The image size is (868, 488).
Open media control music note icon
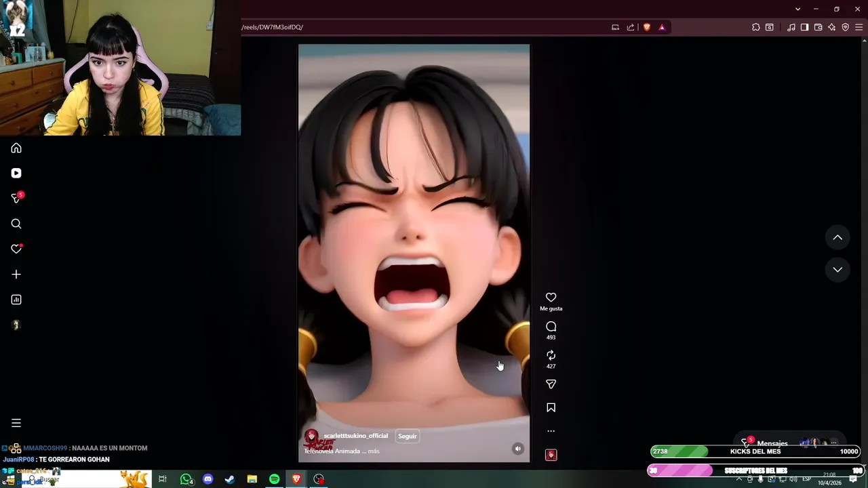[x=791, y=27]
